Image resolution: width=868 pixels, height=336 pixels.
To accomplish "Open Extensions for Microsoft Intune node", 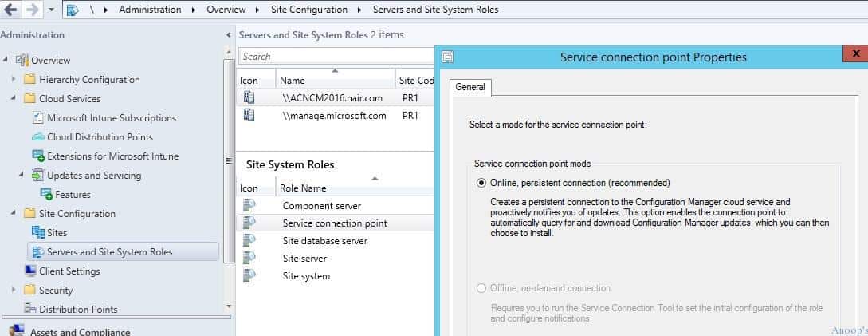I will coord(113,156).
